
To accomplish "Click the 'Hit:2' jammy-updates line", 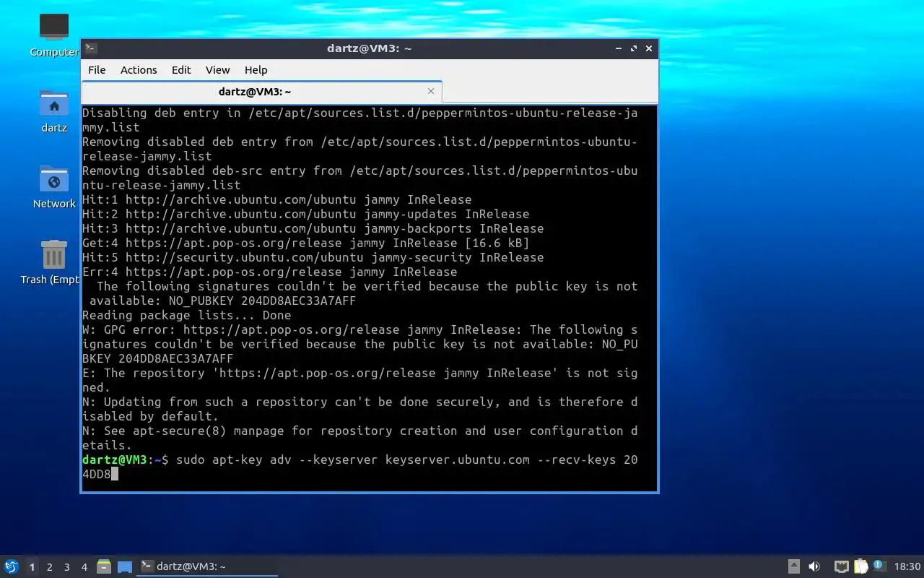I will pos(306,214).
